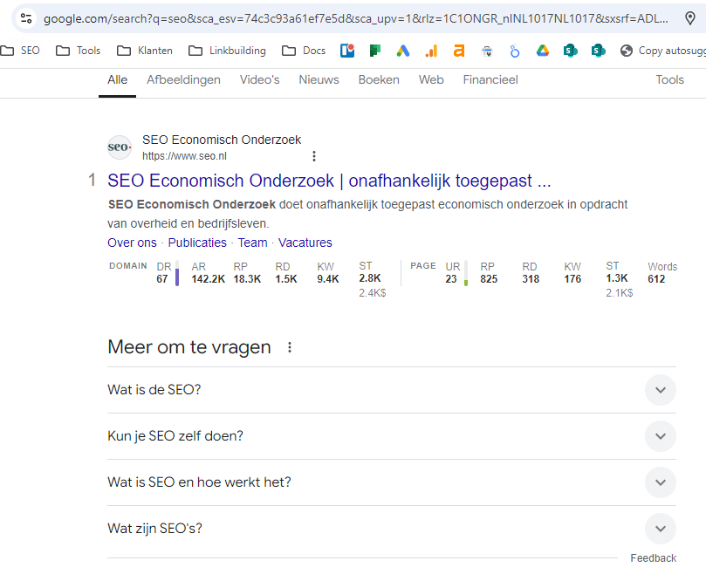This screenshot has height=588, width=706.
Task: Click the location pin icon in address bar
Action: coord(689,17)
